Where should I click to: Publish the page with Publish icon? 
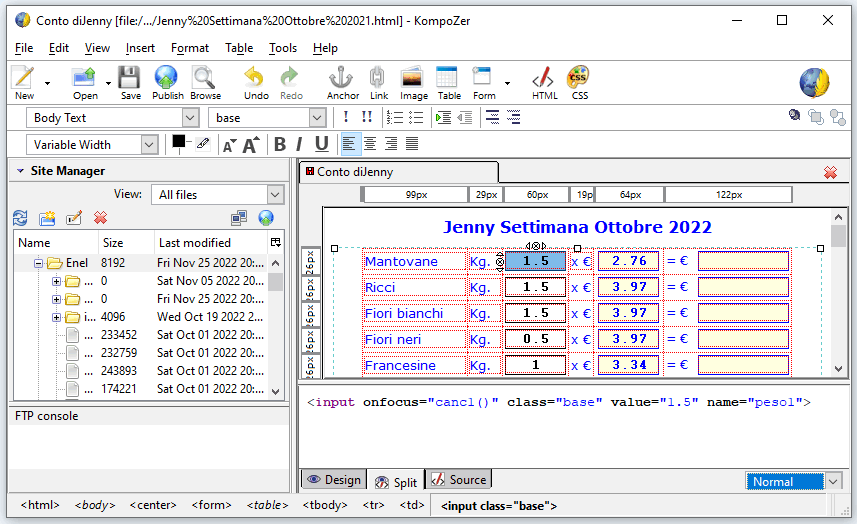coord(167,83)
